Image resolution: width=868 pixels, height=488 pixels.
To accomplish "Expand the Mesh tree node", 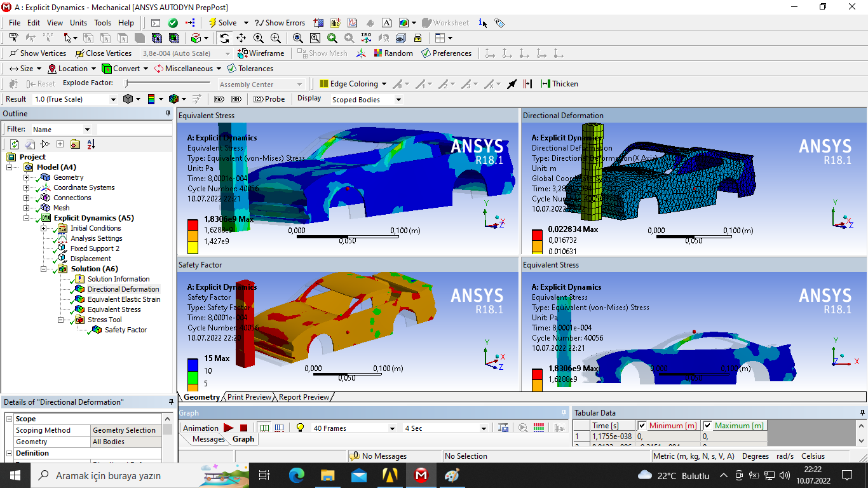I will tap(26, 208).
